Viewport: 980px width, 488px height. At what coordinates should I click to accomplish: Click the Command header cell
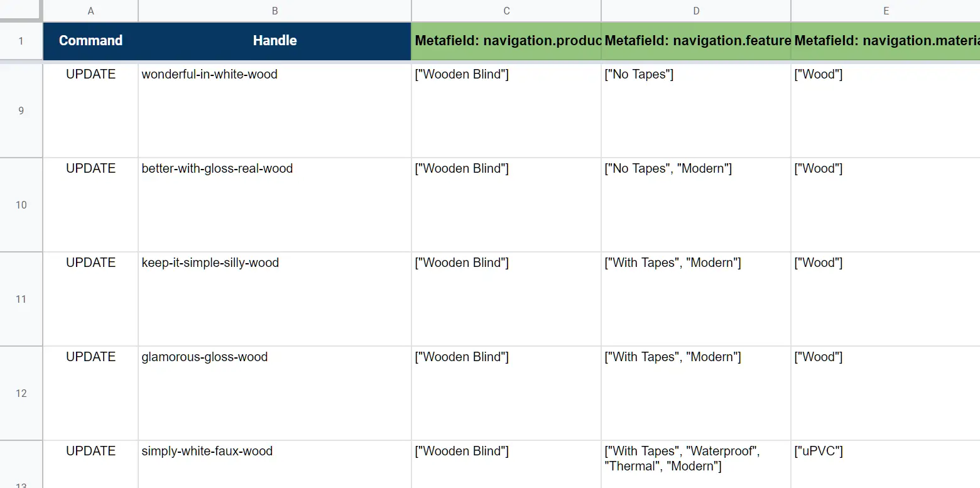click(x=90, y=41)
